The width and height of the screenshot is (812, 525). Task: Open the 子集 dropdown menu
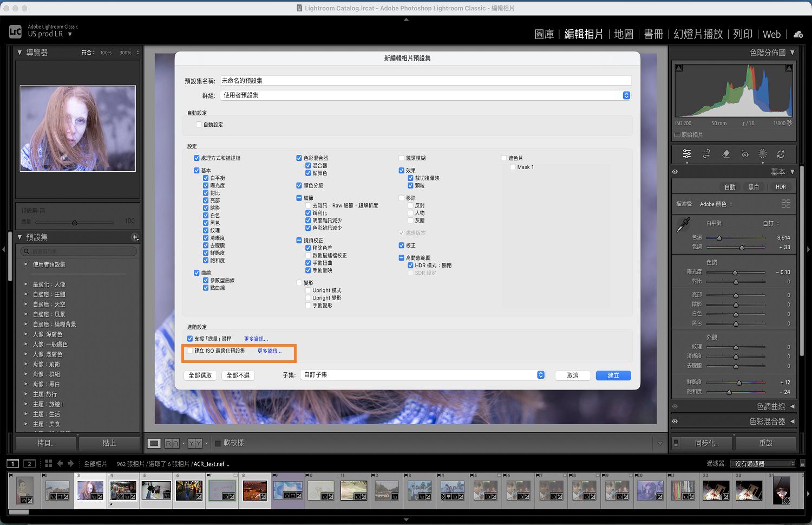[x=423, y=375]
